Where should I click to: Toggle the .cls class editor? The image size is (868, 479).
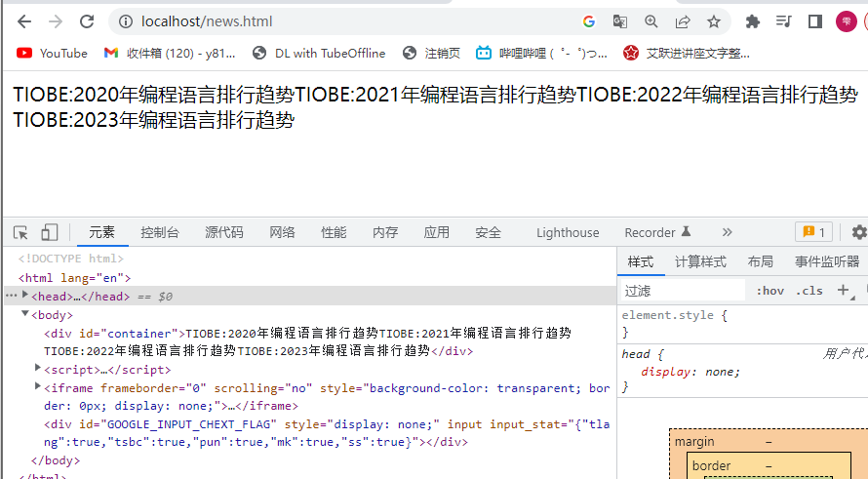[809, 291]
